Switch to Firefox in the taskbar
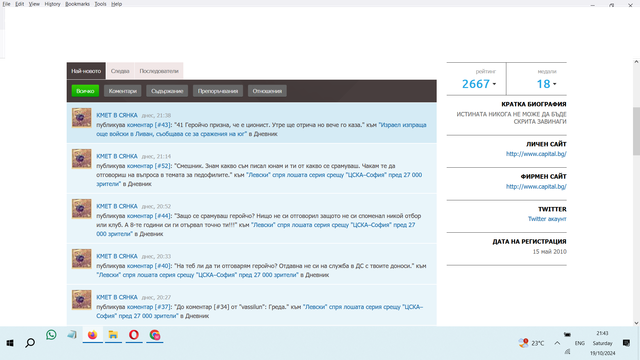640x360 pixels. (93, 335)
